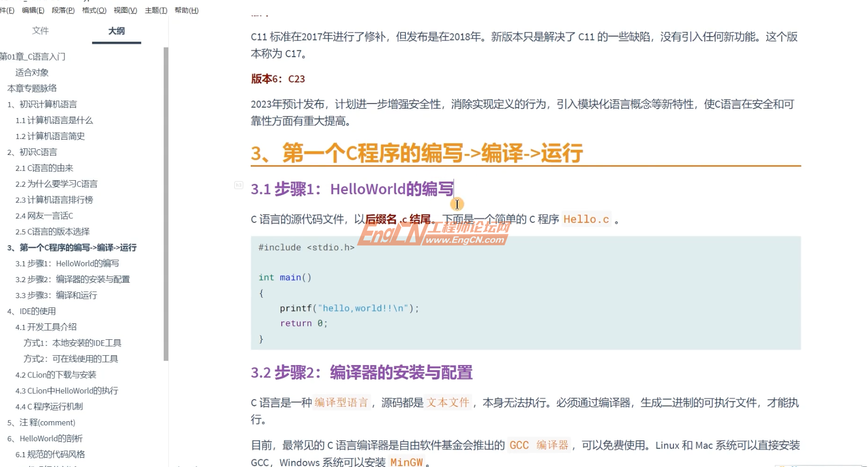Open the 段落(P) menu

click(x=63, y=10)
